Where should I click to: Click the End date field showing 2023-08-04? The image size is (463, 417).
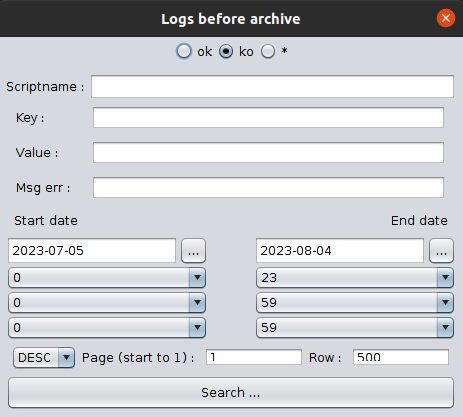[340, 251]
